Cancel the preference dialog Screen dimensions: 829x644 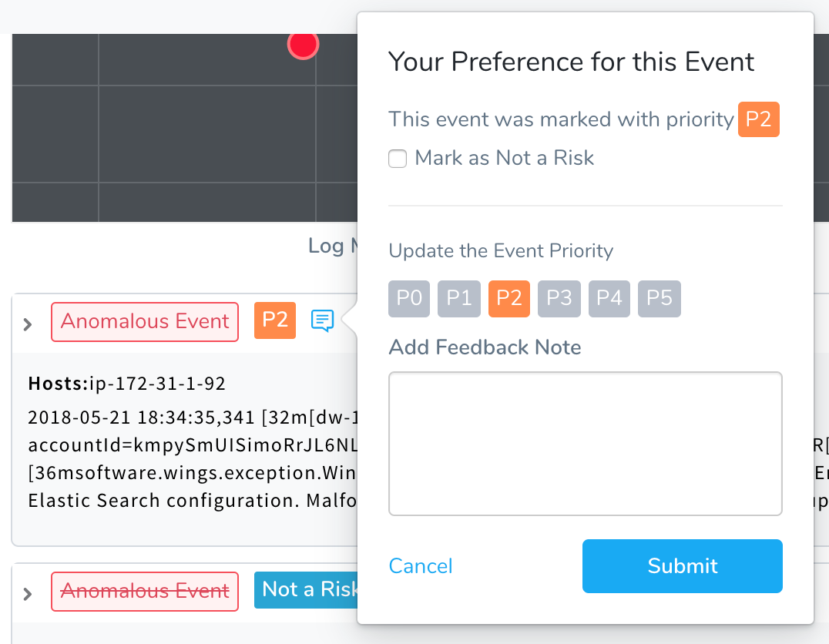coord(421,566)
